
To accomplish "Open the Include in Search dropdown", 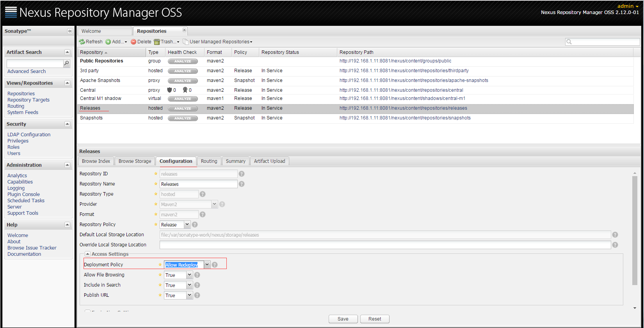I will (189, 285).
